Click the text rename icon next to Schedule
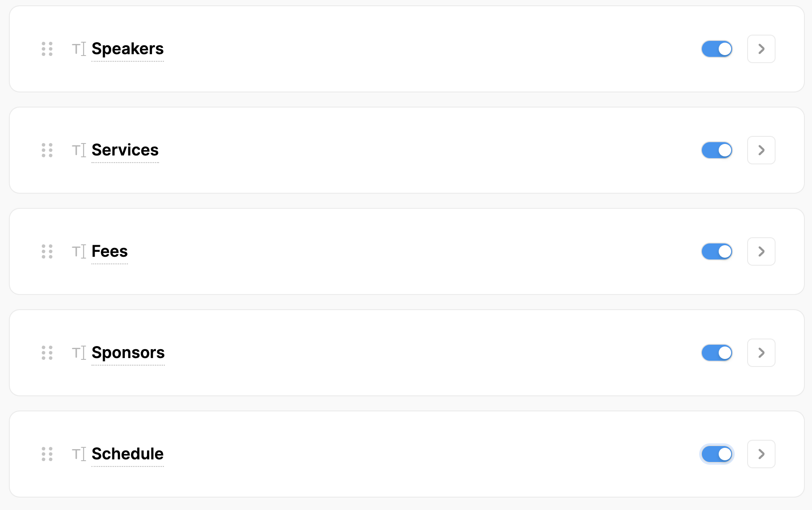Viewport: 812px width, 510px height. click(x=79, y=454)
